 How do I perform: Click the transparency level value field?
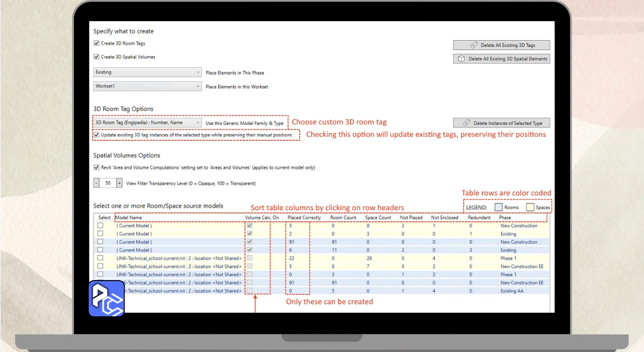[108, 184]
